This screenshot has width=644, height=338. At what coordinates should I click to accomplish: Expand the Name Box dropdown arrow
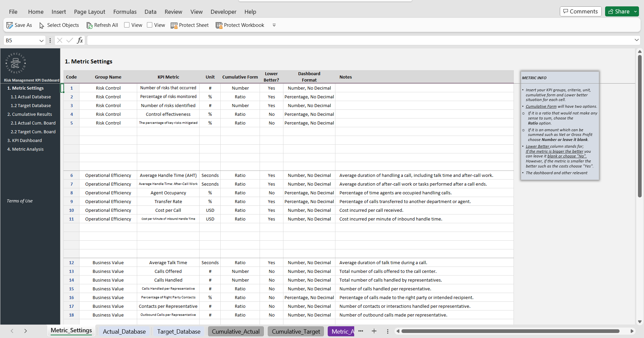tap(42, 41)
